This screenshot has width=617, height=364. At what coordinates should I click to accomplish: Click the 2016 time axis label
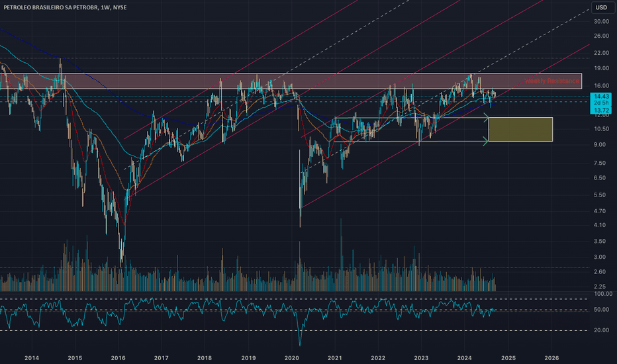pyautogui.click(x=118, y=357)
